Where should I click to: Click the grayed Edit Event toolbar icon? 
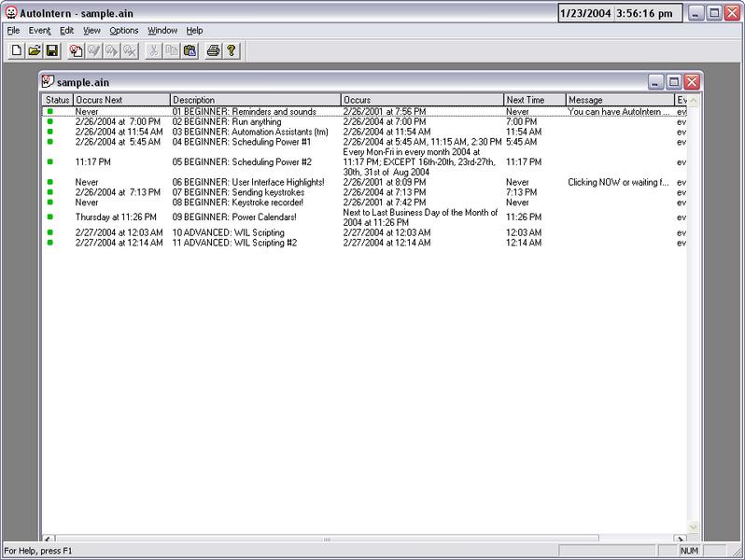tap(93, 50)
